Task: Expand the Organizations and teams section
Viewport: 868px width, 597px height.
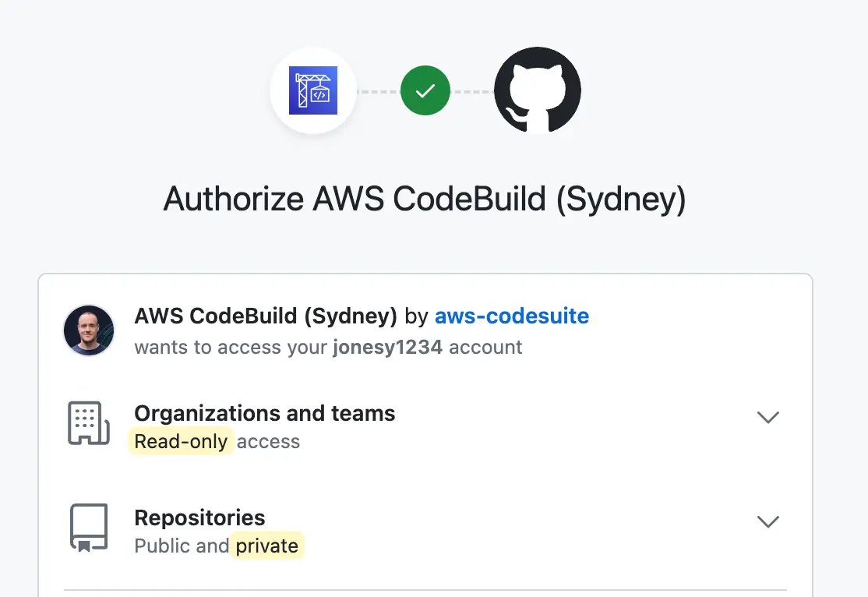Action: [768, 418]
